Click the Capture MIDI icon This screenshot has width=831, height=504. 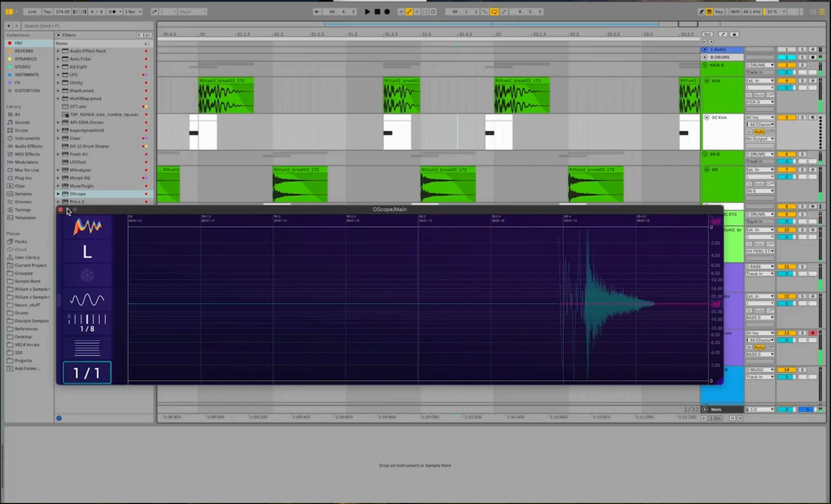[x=425, y=12]
